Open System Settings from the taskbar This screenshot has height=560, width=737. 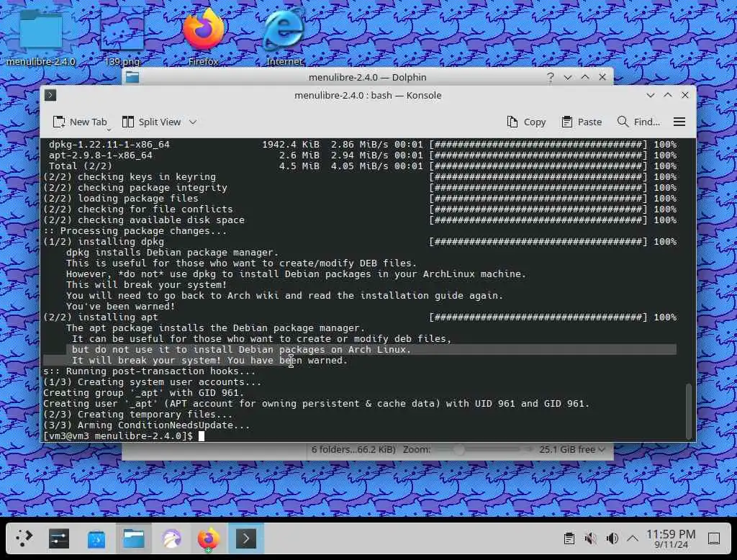[x=59, y=538]
